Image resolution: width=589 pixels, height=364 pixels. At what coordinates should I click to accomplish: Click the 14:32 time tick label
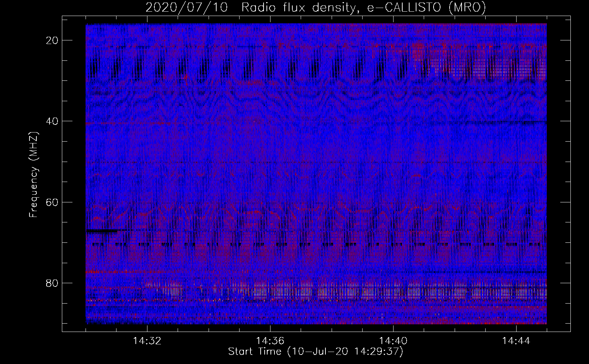[147, 341]
